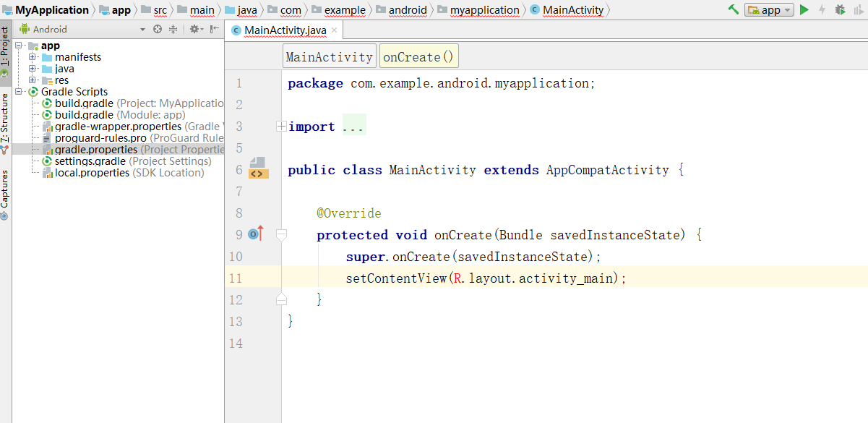Click setContentView in line 11
The width and height of the screenshot is (868, 423).
click(x=396, y=278)
